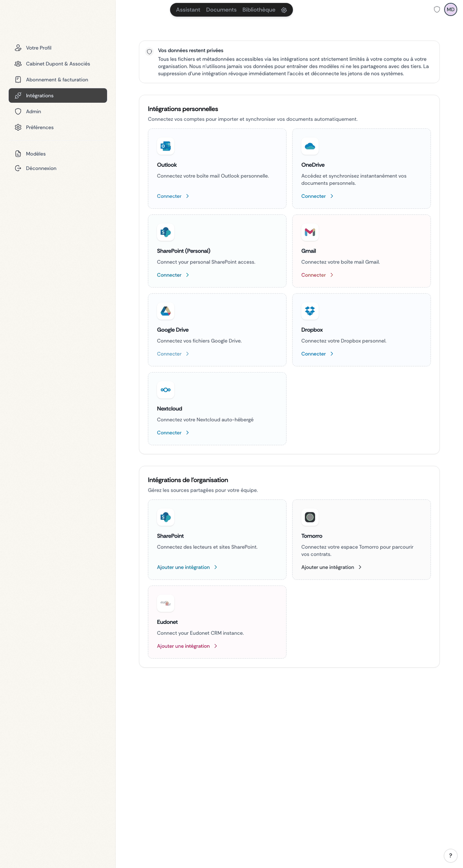Image resolution: width=463 pixels, height=868 pixels.
Task: Open Abonnement & facturation in sidebar
Action: [x=57, y=80]
